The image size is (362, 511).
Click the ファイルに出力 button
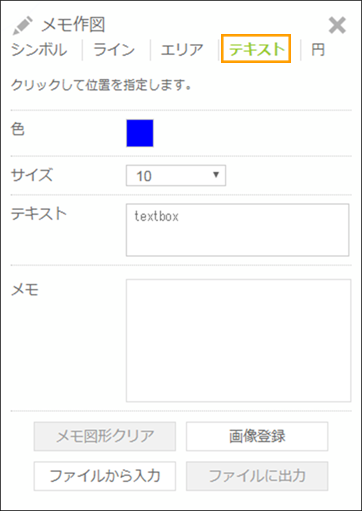(257, 476)
